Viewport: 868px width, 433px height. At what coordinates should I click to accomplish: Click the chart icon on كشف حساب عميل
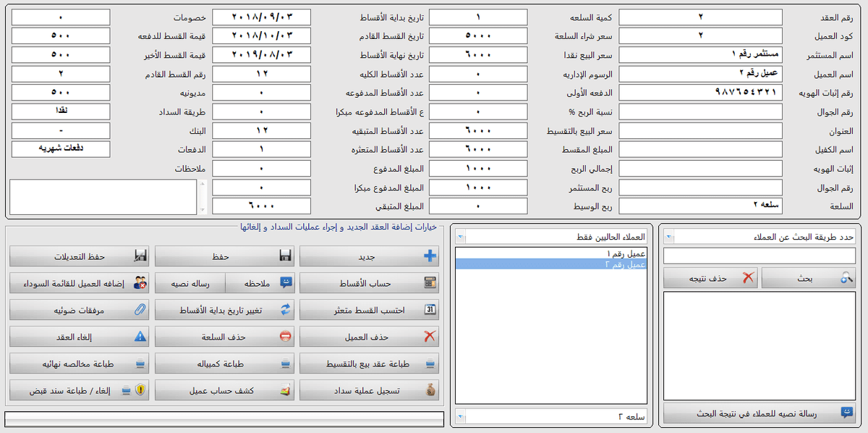click(x=285, y=390)
